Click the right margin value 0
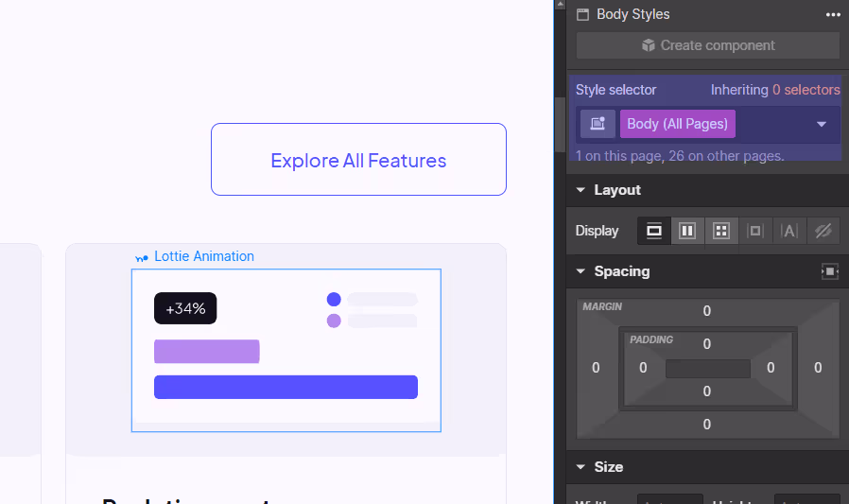The image size is (849, 504). pos(818,368)
